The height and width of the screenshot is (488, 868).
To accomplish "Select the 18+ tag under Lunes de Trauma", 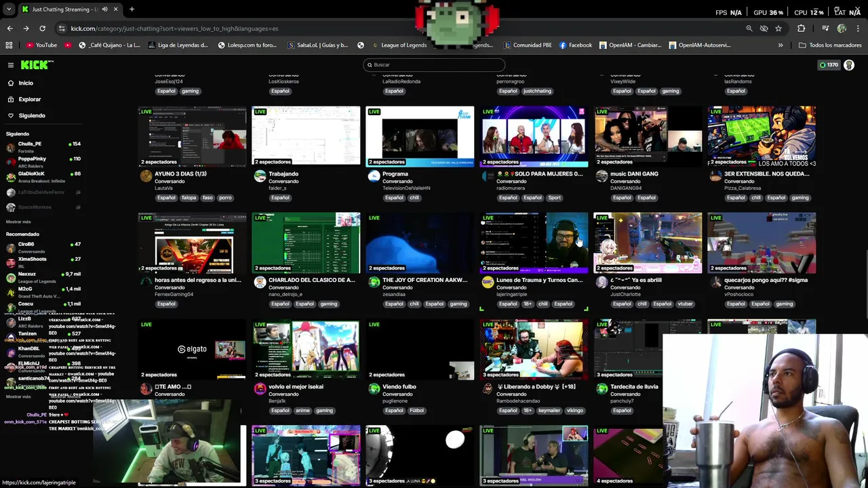I will 528,304.
